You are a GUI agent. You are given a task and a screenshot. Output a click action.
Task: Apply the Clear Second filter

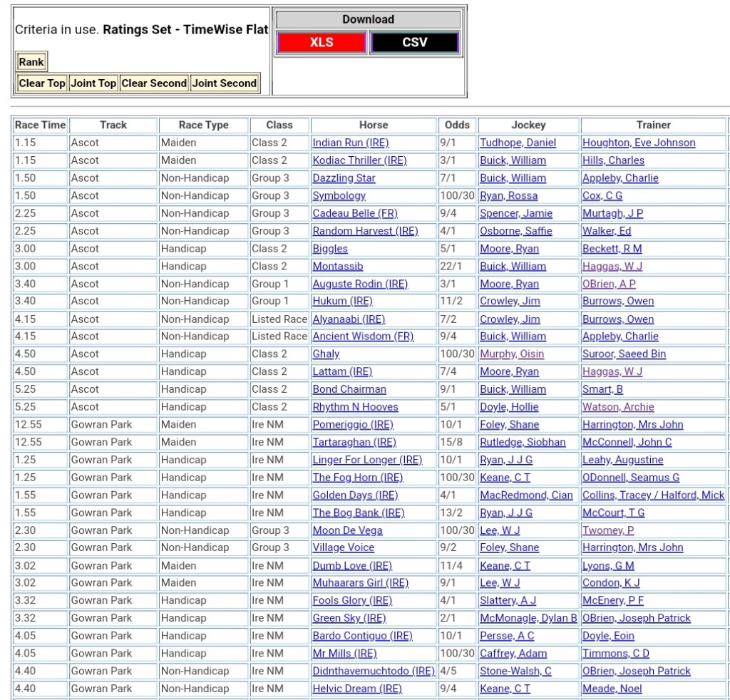coord(154,83)
